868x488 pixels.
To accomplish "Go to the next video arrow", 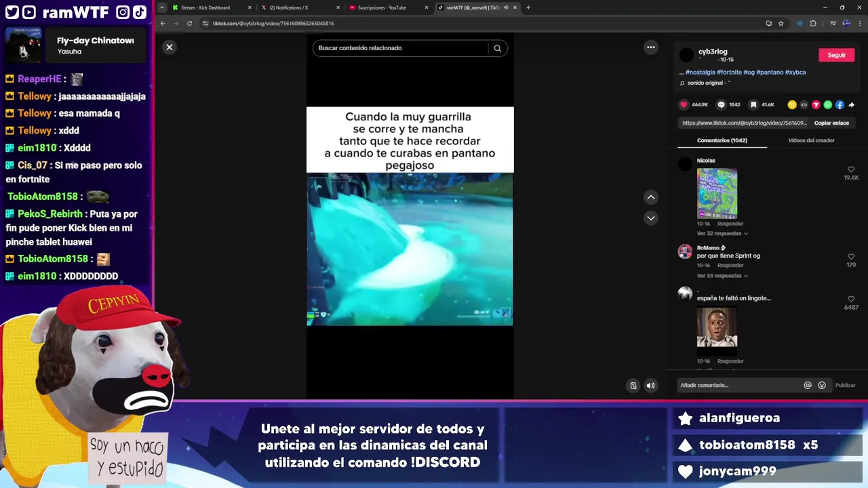I will pos(651,218).
